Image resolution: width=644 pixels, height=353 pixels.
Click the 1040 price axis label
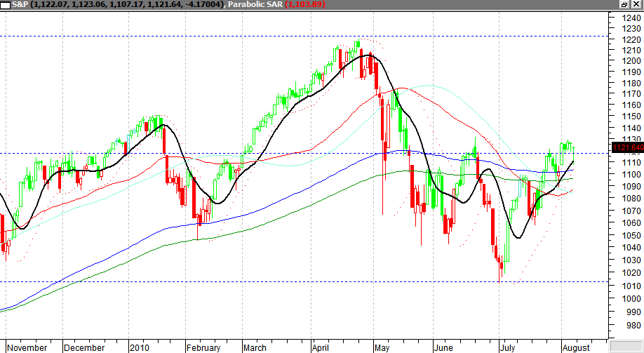(631, 248)
